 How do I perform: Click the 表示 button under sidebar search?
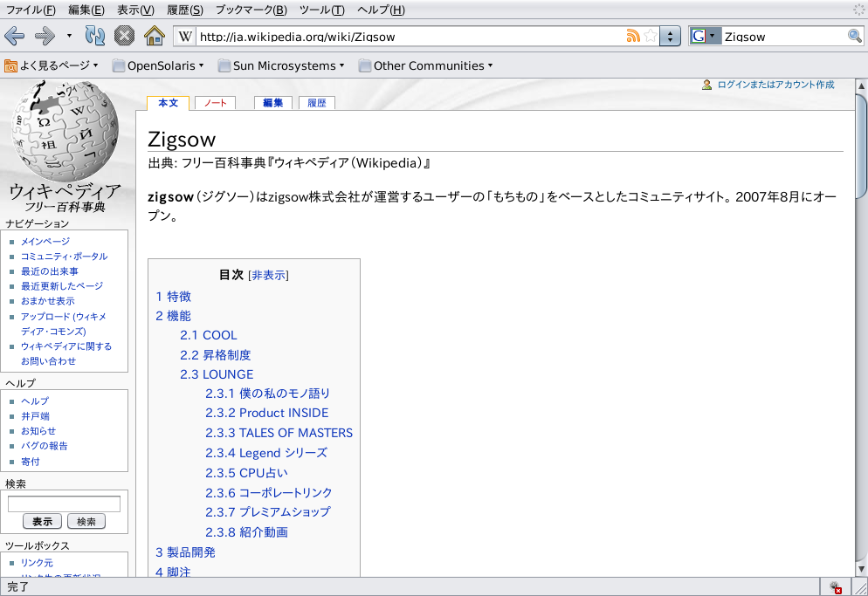[42, 521]
